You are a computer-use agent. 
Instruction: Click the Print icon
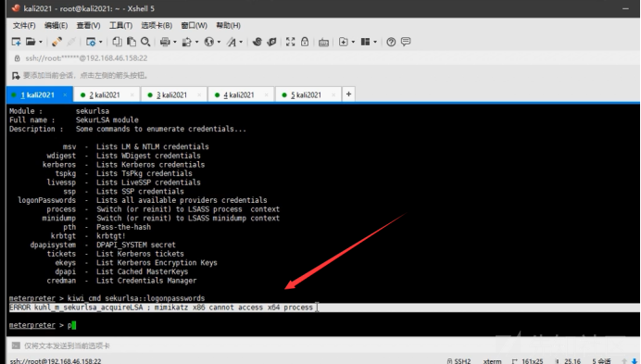coord(165,42)
